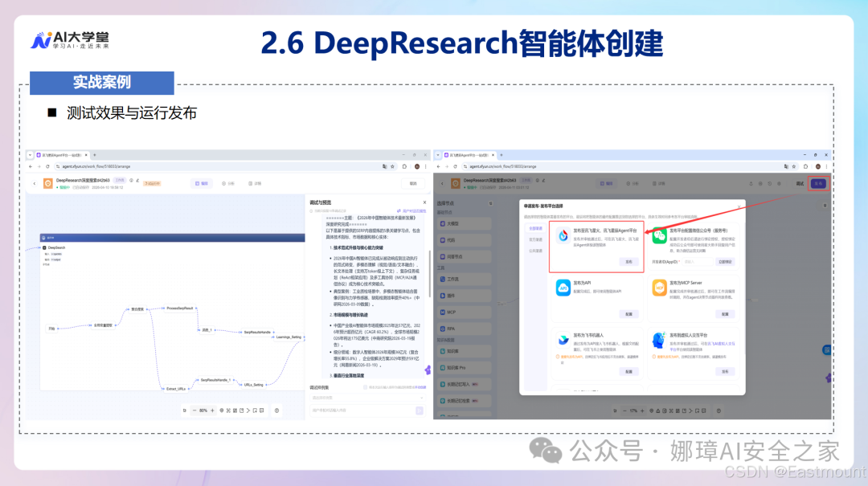Reload the page in the left browser window

47,166
